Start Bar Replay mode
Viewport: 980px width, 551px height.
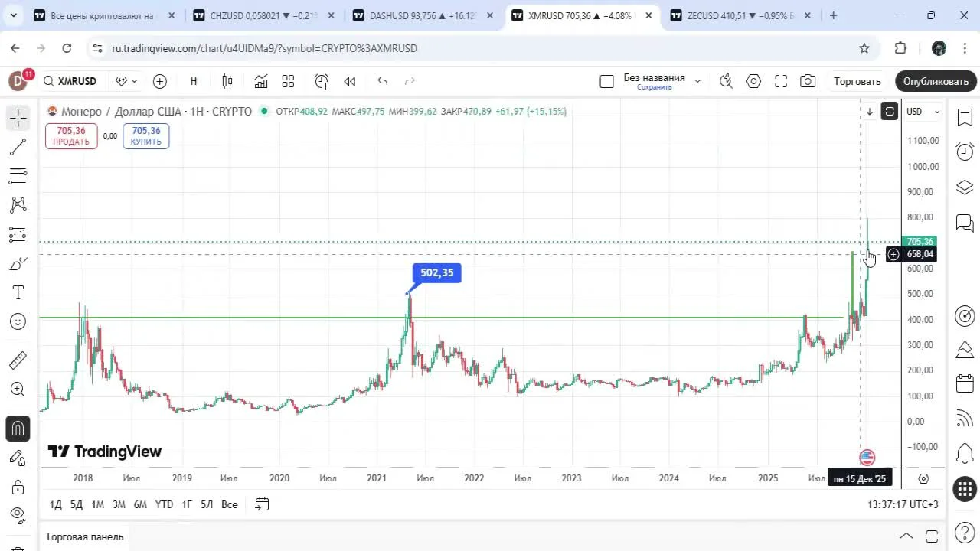[x=349, y=81]
